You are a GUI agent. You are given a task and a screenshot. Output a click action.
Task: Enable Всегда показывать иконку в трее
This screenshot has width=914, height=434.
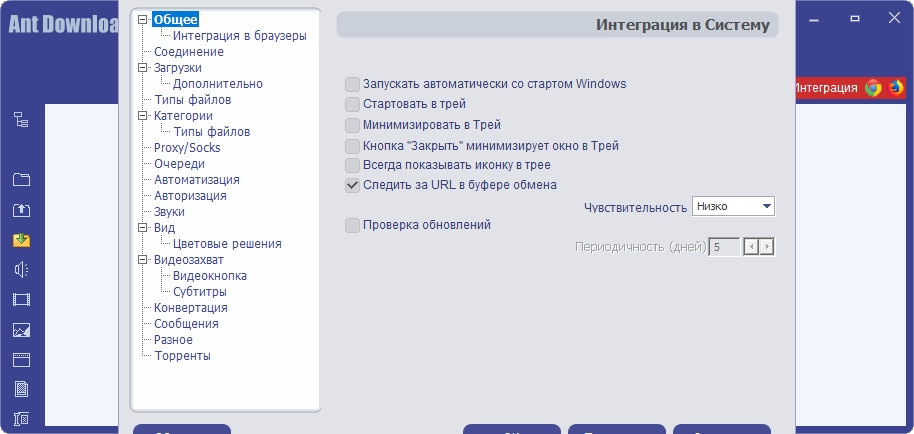click(352, 165)
